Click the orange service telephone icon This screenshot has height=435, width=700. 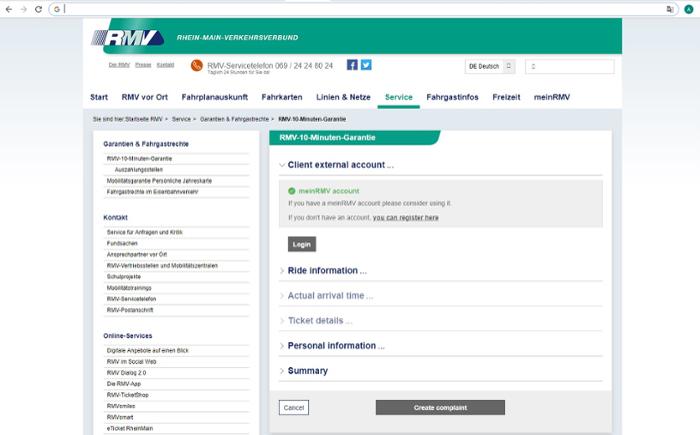pos(196,66)
